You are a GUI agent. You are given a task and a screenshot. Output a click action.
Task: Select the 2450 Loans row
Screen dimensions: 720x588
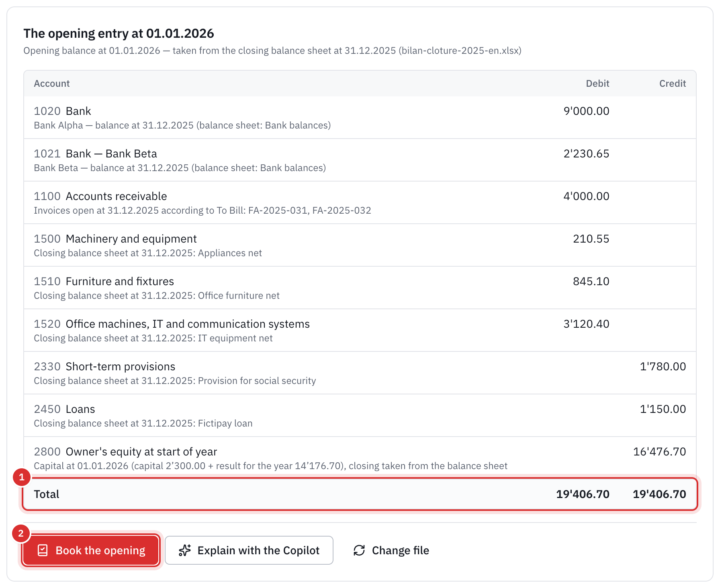tap(360, 415)
